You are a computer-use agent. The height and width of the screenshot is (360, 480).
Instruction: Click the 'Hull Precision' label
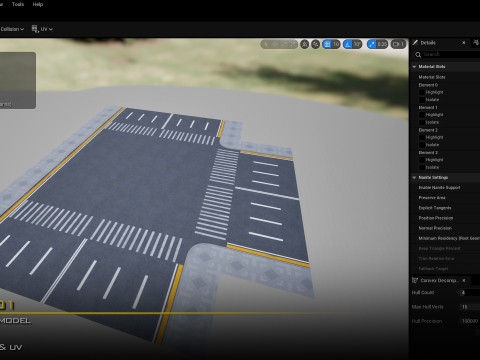coord(427,321)
